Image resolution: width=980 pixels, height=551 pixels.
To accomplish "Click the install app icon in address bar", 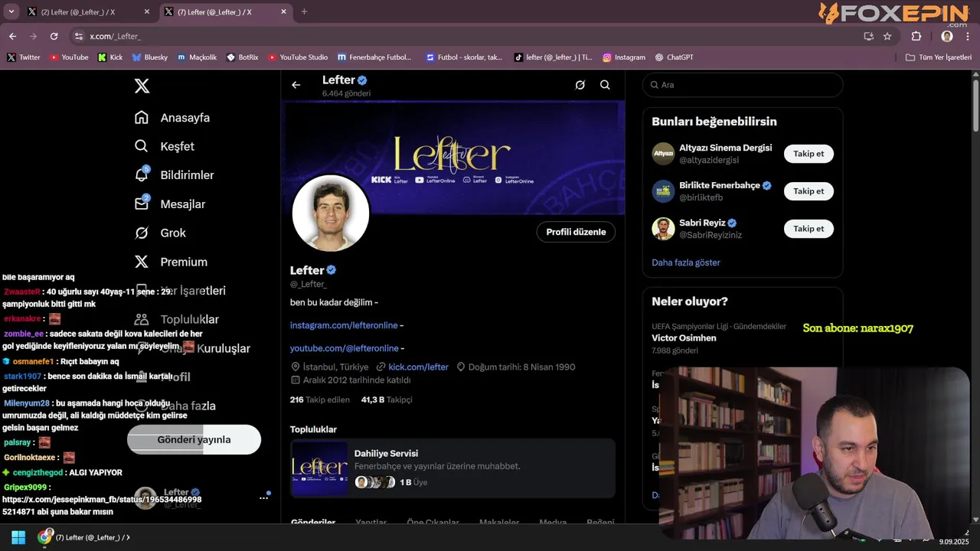I will point(868,36).
